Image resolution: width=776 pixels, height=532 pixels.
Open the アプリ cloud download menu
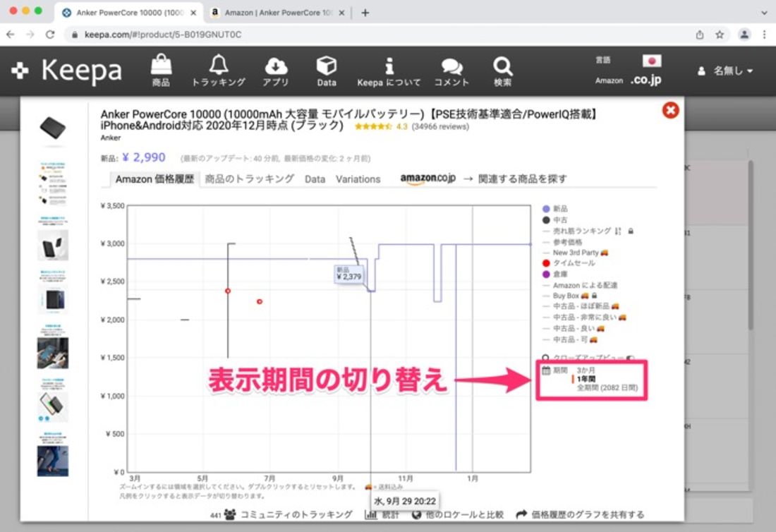click(x=276, y=71)
